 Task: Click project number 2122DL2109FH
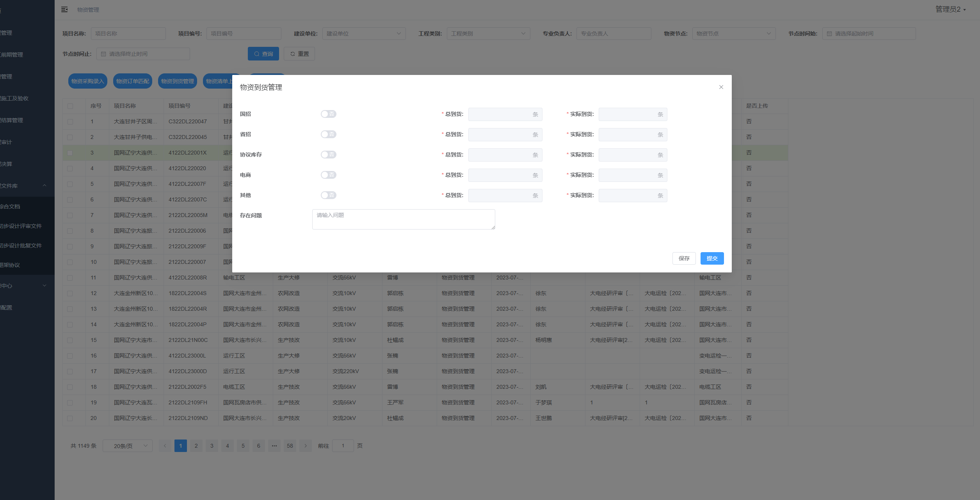coord(188,402)
